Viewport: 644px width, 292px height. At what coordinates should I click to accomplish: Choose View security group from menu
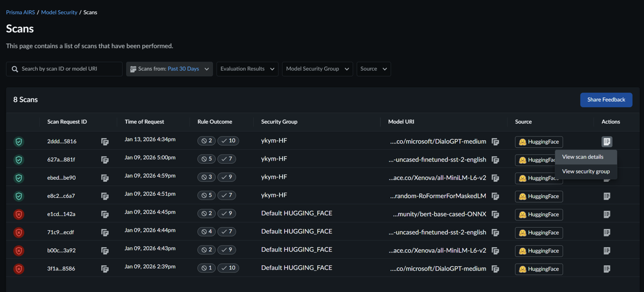tap(585, 171)
